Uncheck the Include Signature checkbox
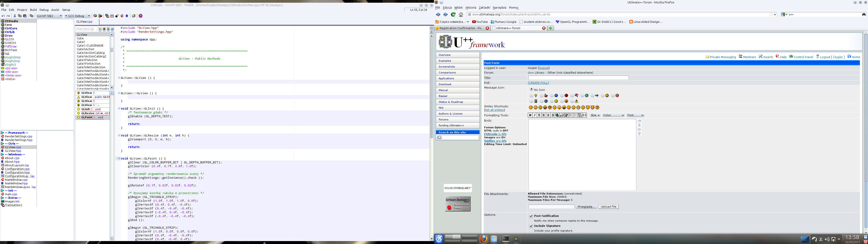Viewport: 868px width, 244px height. point(531,226)
